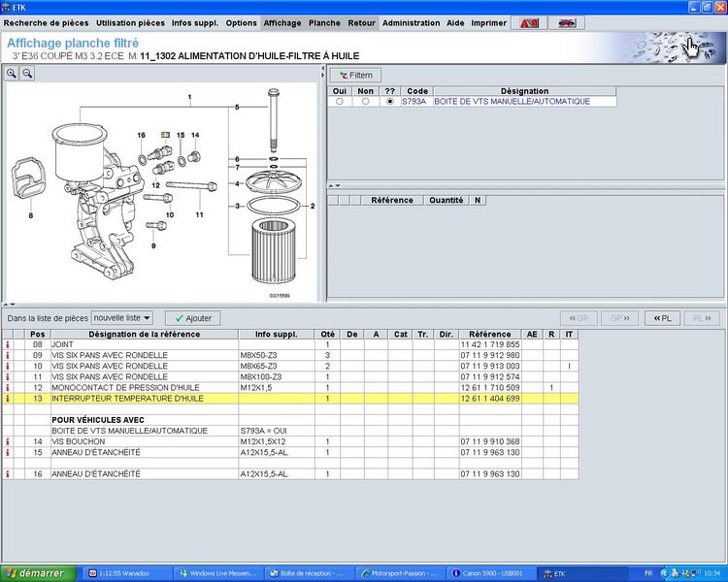Click the red AB toolbar icon
Viewport: 728px width, 582px height.
click(529, 22)
